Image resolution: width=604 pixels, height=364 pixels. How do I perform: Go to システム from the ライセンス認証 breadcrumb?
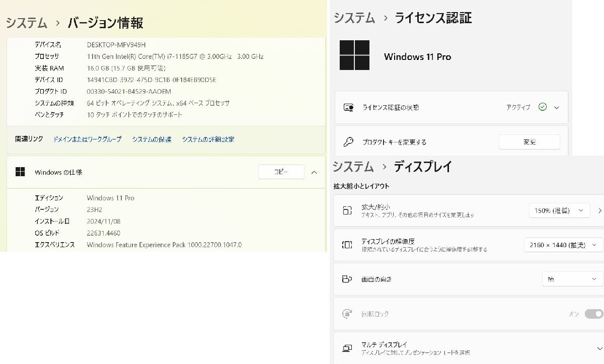354,18
